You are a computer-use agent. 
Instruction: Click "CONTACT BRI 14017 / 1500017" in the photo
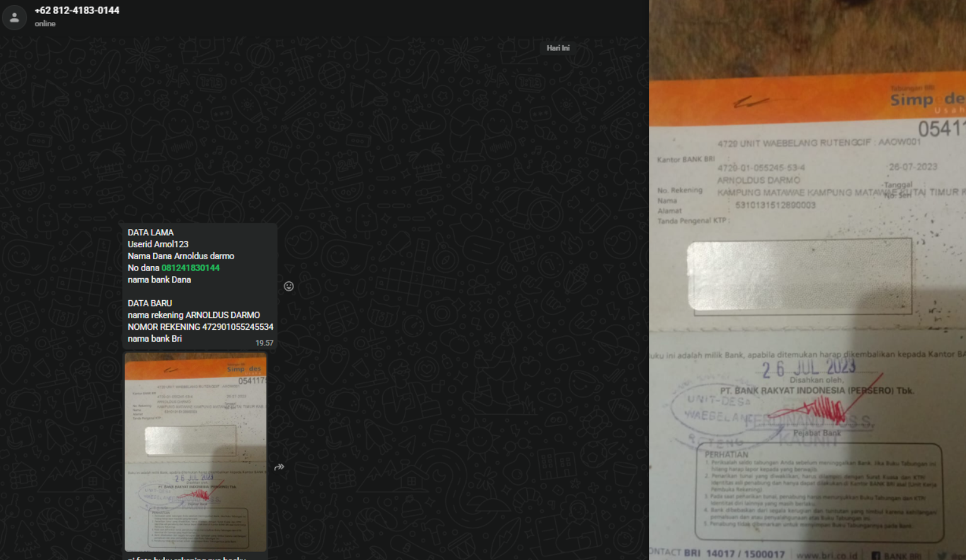717,553
